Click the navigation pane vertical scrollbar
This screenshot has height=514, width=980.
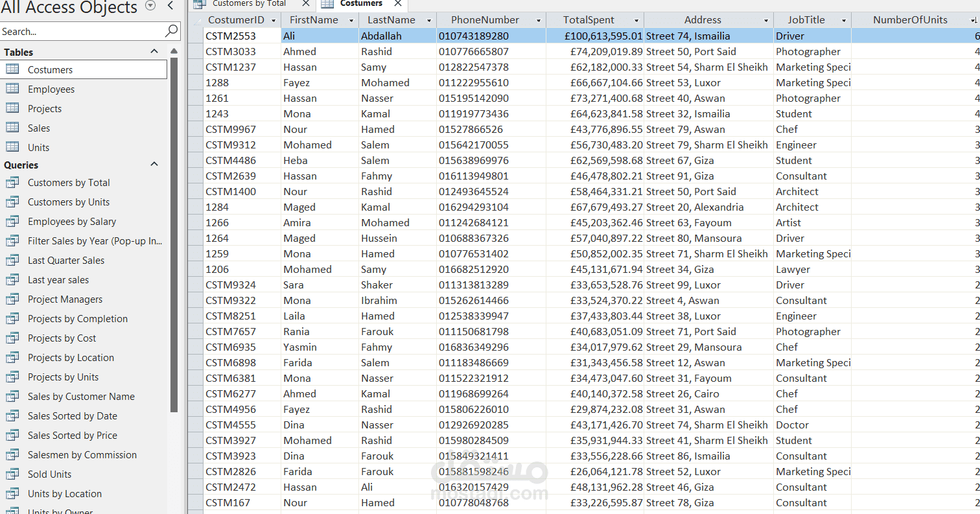coord(174,233)
